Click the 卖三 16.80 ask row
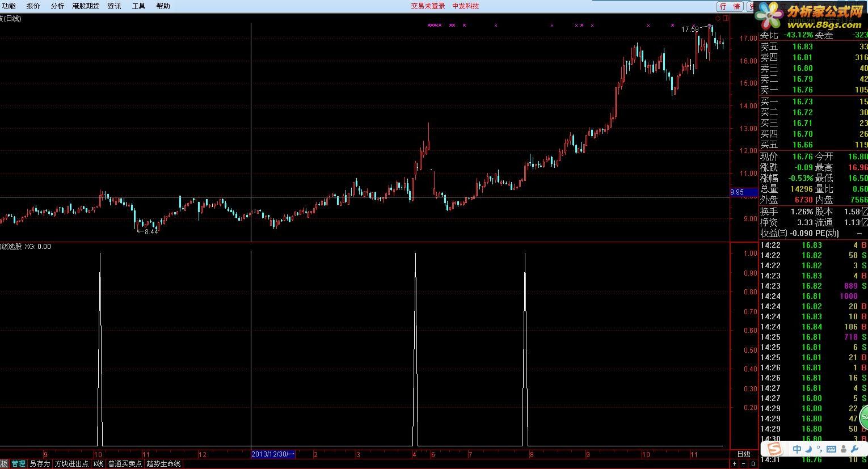868x469 pixels. tap(814, 68)
